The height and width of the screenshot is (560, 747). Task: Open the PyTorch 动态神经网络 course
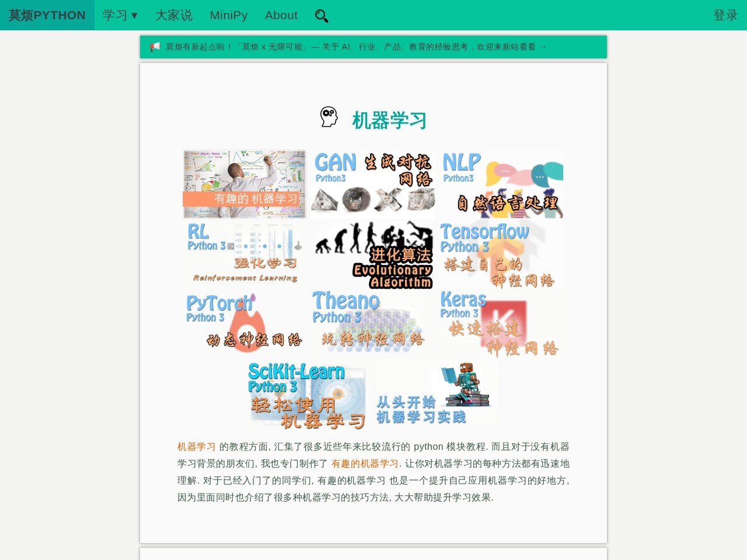244,324
